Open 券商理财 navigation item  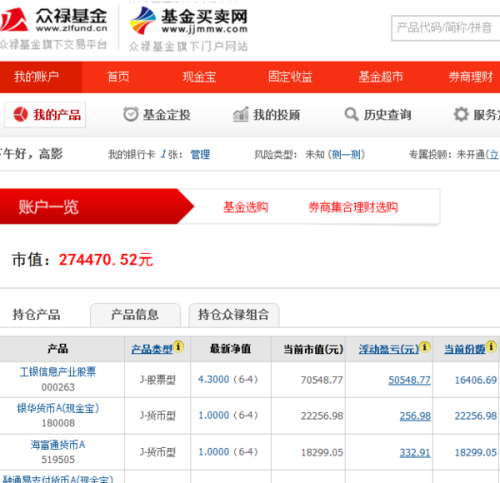pos(471,77)
